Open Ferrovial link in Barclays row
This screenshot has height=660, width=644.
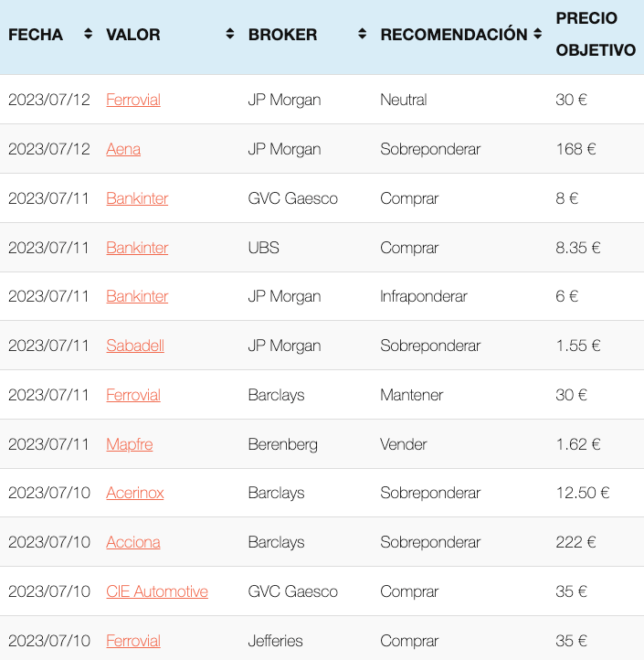133,395
